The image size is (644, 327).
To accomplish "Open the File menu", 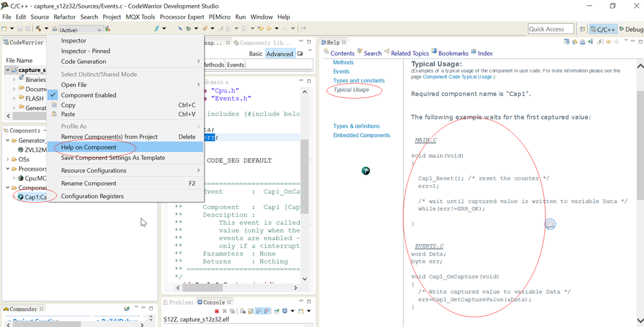I will pyautogui.click(x=6, y=17).
